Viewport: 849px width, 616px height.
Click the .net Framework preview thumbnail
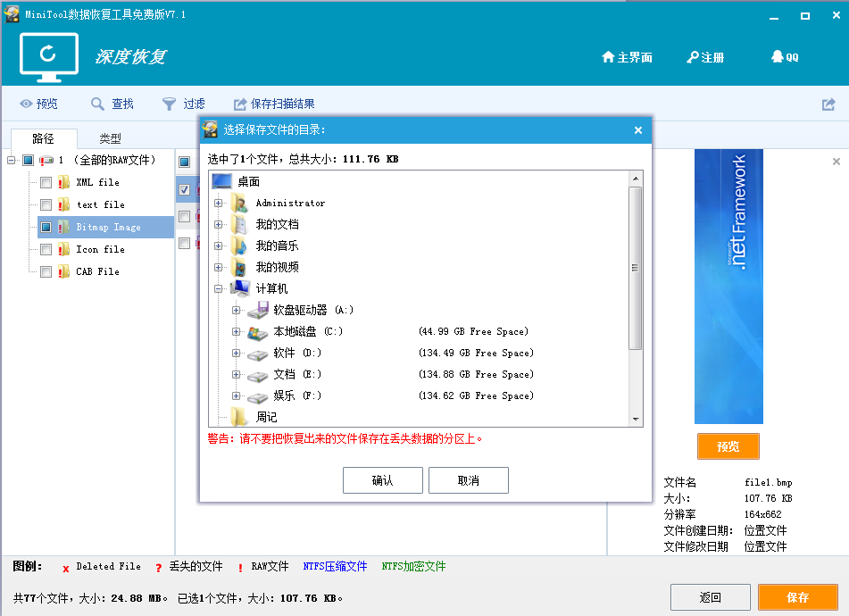(728, 287)
